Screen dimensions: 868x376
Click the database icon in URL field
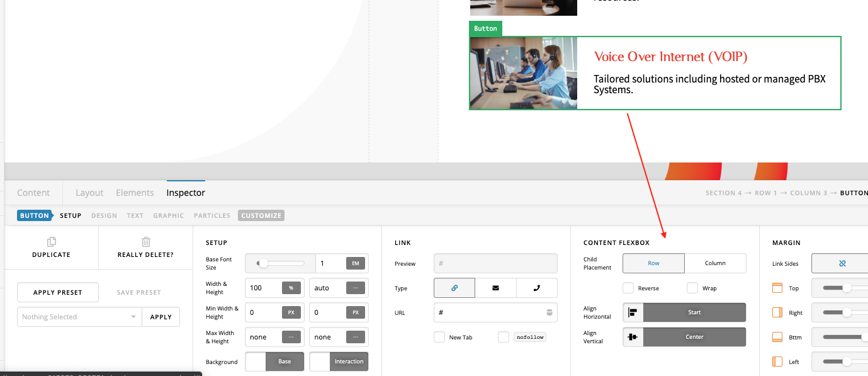tap(549, 312)
